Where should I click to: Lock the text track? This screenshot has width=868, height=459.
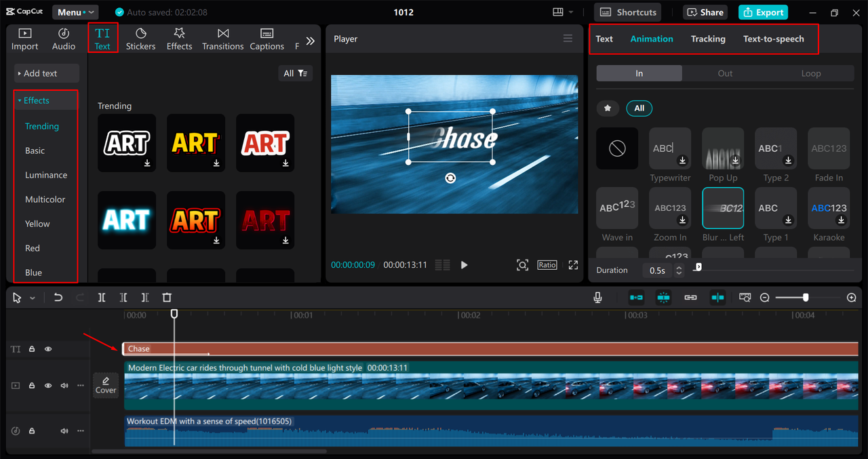[x=32, y=349]
